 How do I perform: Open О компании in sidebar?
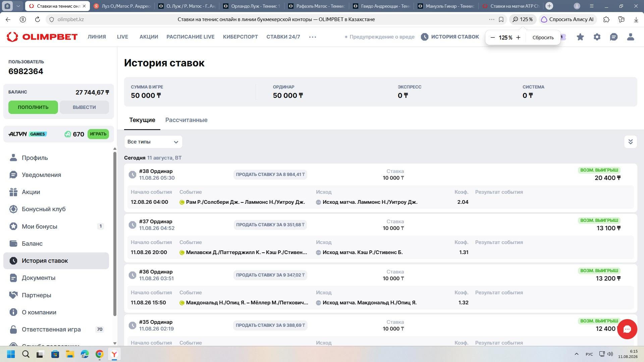coord(56,312)
